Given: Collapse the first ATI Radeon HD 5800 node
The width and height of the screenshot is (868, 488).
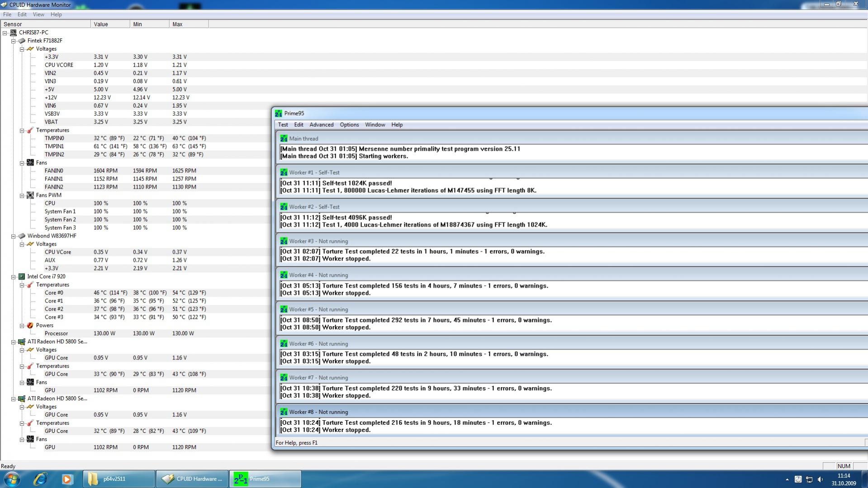Looking at the screenshot, I should (14, 342).
